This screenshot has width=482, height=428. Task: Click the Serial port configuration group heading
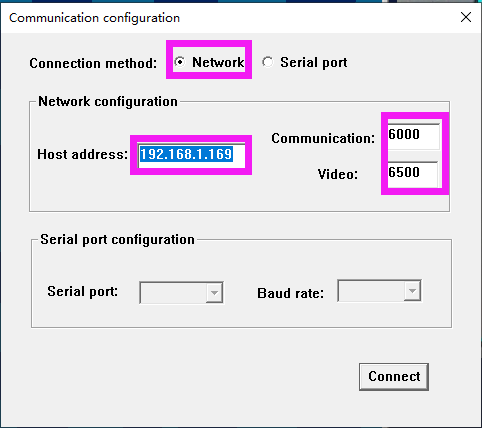[117, 240]
